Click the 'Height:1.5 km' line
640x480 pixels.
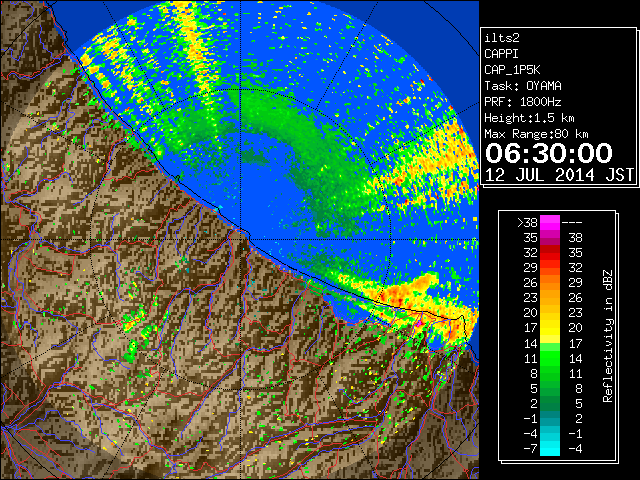click(x=529, y=118)
